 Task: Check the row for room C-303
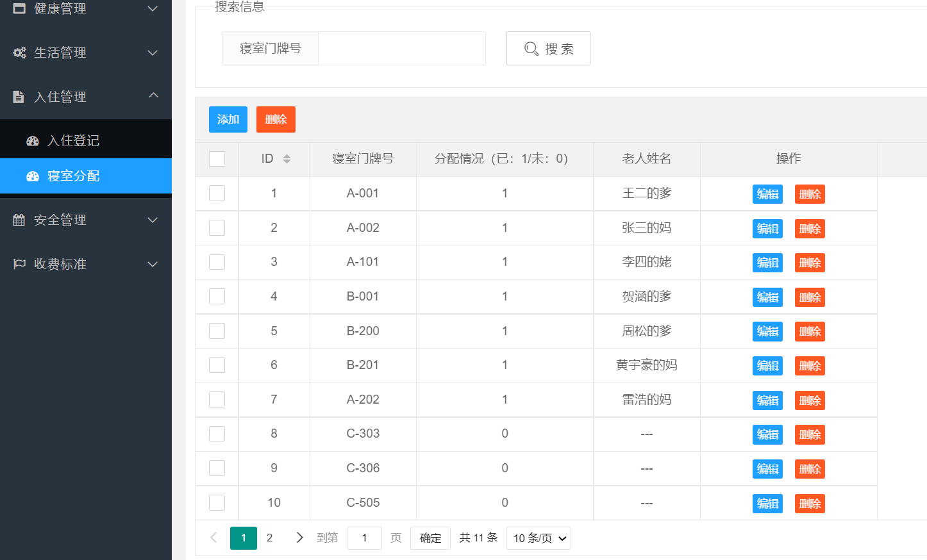(217, 434)
